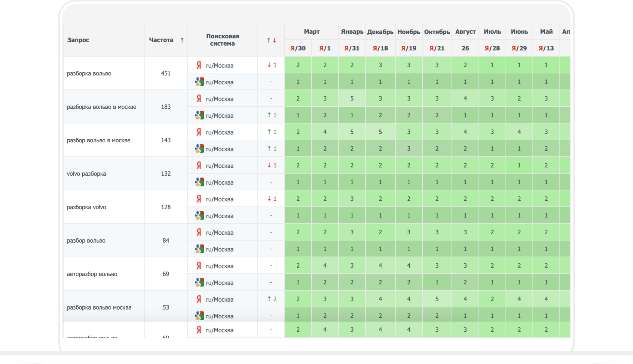Click Yandex icon in разборка volvo row
Image resolution: width=633 pixels, height=364 pixels.
tap(199, 199)
